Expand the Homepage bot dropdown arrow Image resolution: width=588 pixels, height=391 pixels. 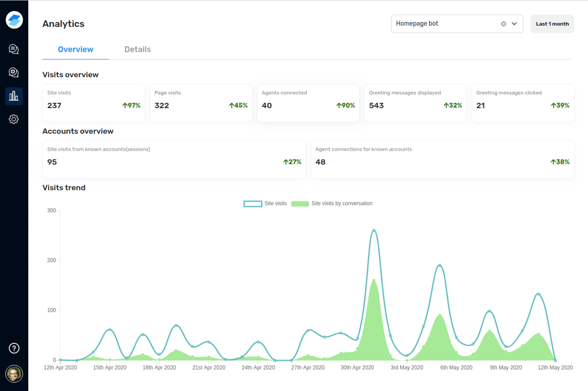514,24
